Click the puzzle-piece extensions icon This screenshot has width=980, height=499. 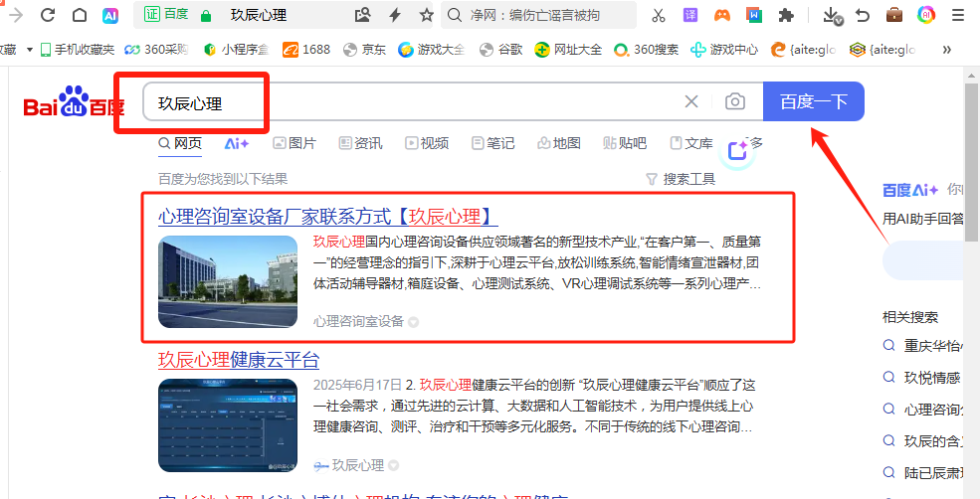point(786,15)
